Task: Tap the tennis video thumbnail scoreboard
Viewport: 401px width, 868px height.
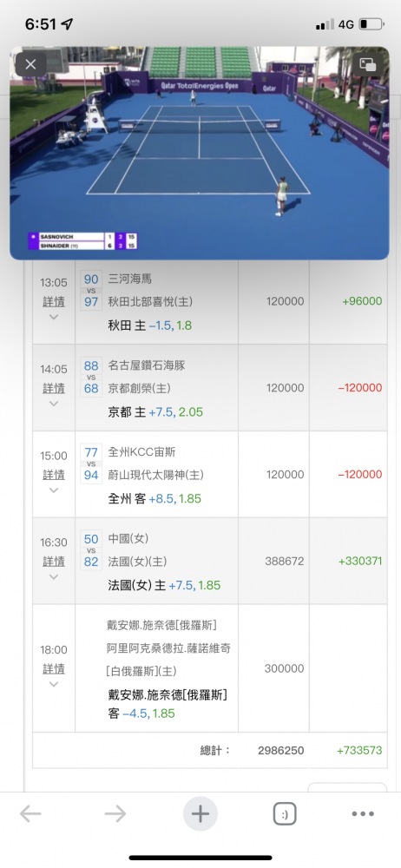Action: [82, 240]
